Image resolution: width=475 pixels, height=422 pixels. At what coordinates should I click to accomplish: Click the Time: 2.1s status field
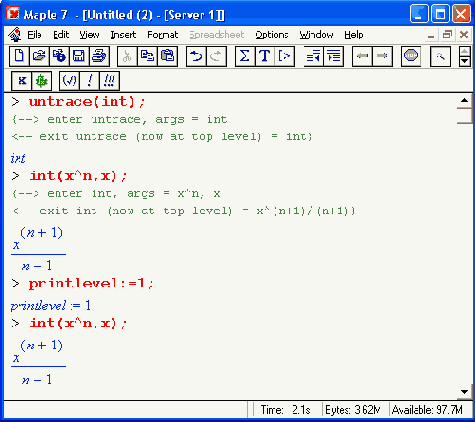coord(285,410)
